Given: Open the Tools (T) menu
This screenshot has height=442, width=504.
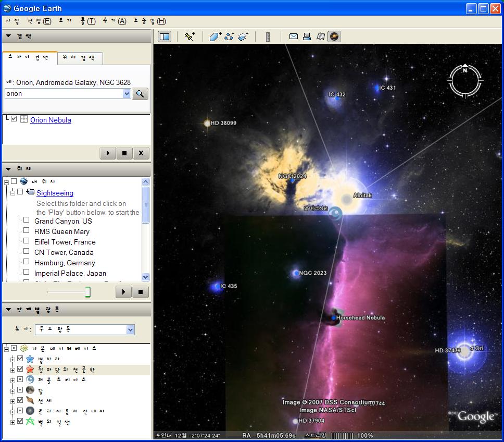Looking at the screenshot, I should click(x=88, y=21).
